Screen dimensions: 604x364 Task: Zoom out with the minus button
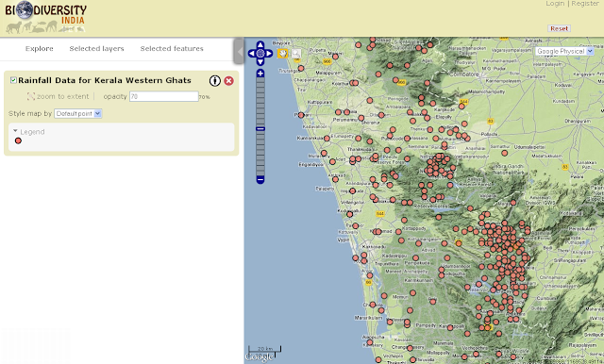coord(260,179)
